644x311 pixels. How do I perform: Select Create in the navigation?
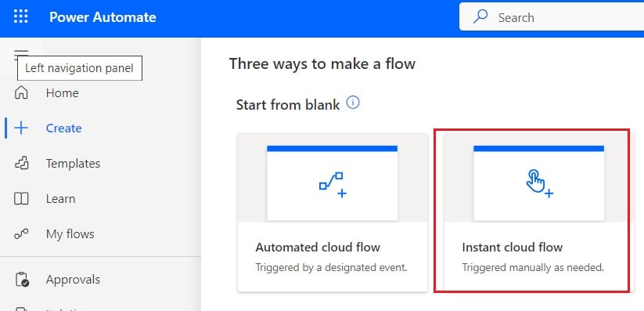(63, 128)
